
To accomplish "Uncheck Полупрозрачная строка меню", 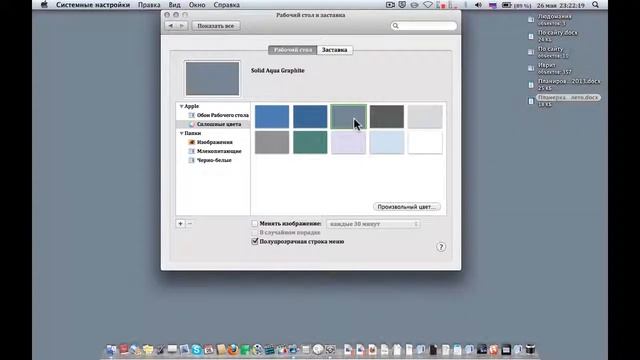I will [255, 242].
